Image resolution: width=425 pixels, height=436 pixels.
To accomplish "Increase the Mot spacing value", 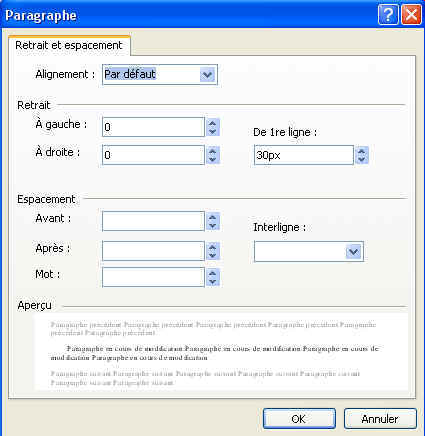I will pos(213,273).
